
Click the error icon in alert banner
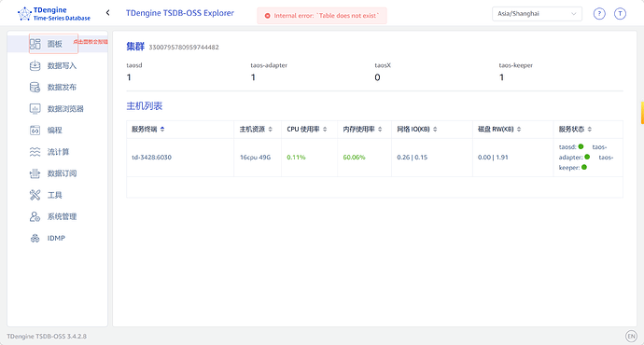267,16
